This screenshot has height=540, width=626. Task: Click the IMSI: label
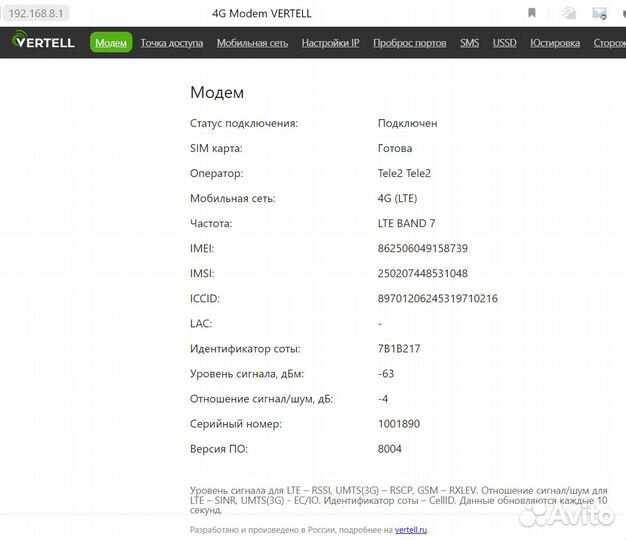coord(202,273)
